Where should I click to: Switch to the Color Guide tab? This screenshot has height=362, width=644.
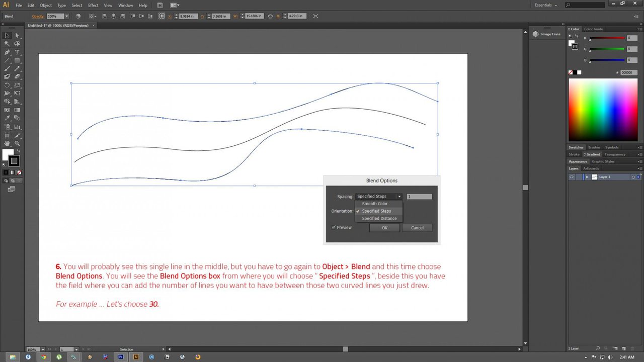(x=594, y=29)
